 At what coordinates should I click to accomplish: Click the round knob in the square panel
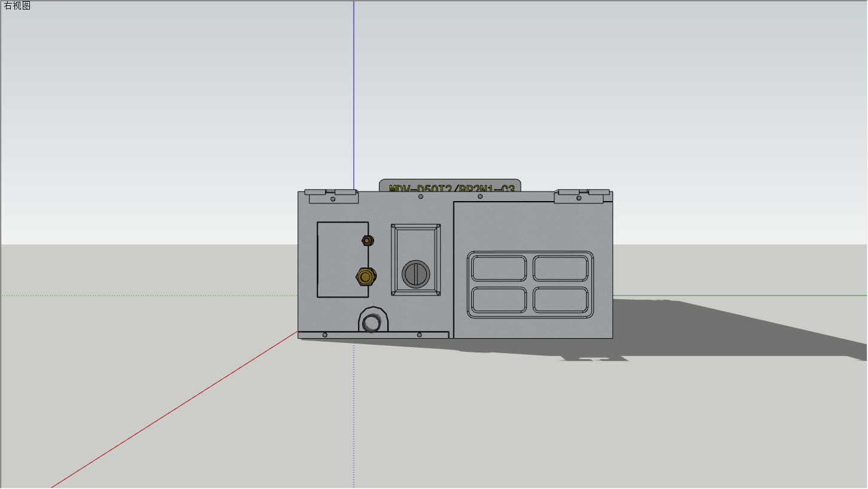(x=416, y=274)
